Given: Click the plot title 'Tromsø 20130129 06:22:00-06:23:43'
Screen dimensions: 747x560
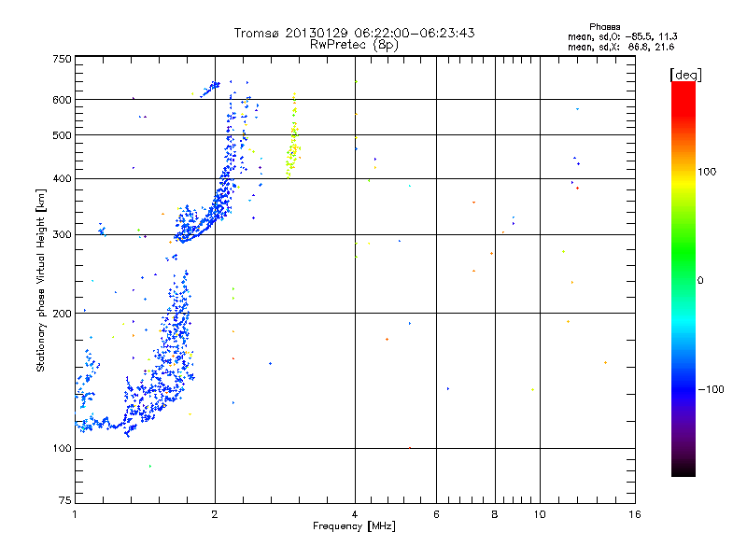Looking at the screenshot, I should [x=354, y=33].
